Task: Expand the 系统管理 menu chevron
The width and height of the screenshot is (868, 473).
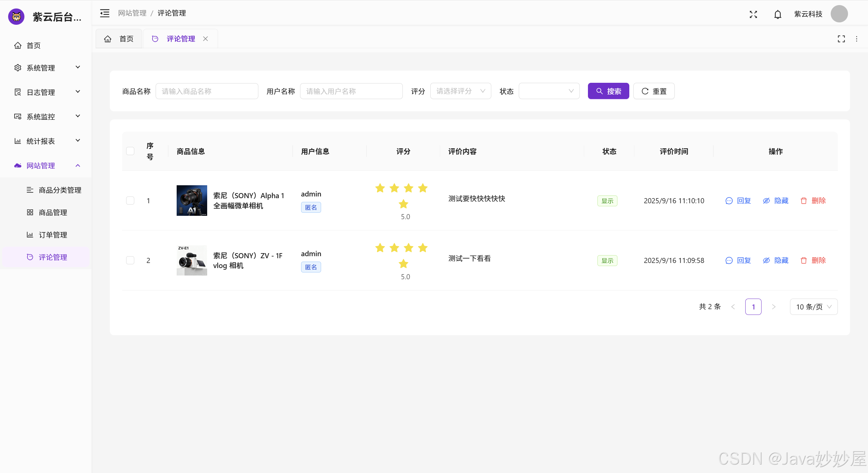Action: tap(78, 67)
